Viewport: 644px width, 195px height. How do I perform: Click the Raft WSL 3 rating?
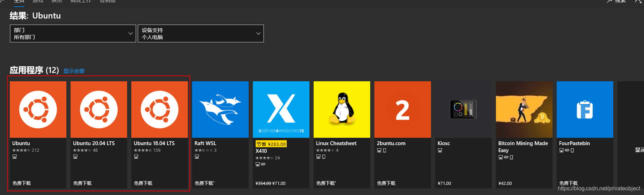pyautogui.click(x=206, y=150)
